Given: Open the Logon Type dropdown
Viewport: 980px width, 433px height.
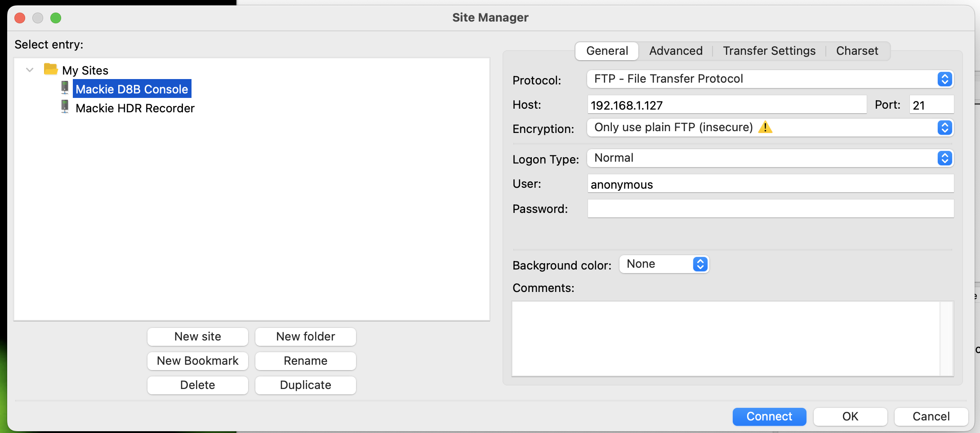Looking at the screenshot, I should (x=770, y=158).
